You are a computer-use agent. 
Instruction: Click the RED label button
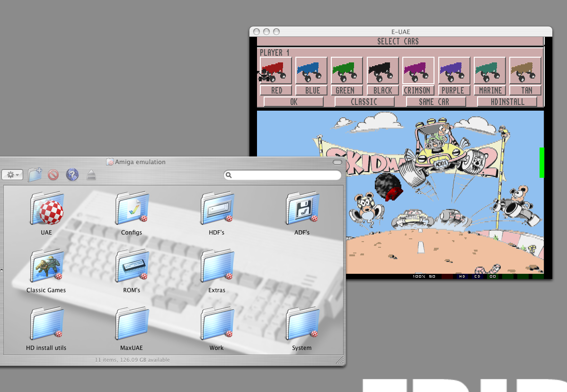tap(276, 90)
